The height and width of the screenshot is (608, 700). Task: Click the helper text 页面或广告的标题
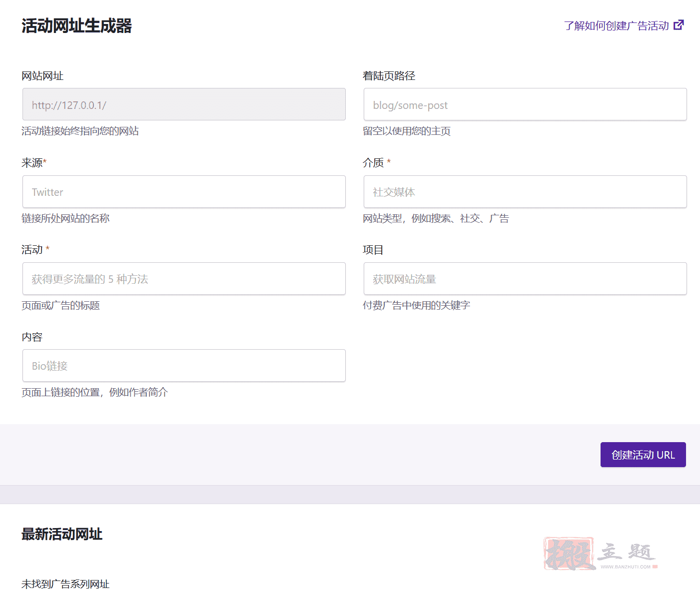pyautogui.click(x=60, y=305)
